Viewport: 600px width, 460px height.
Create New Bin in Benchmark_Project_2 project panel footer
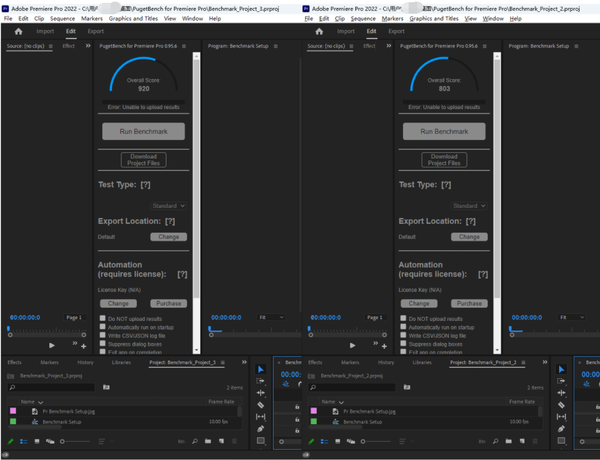pyautogui.click(x=509, y=441)
